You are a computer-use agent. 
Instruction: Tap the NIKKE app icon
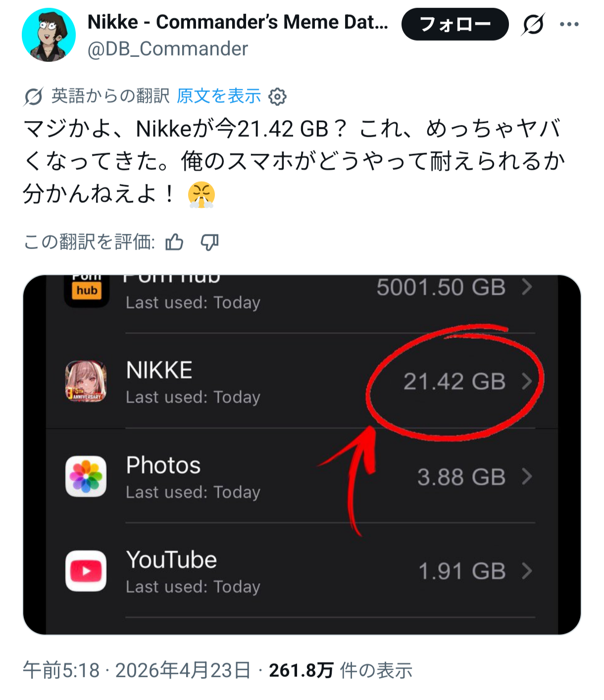(86, 381)
